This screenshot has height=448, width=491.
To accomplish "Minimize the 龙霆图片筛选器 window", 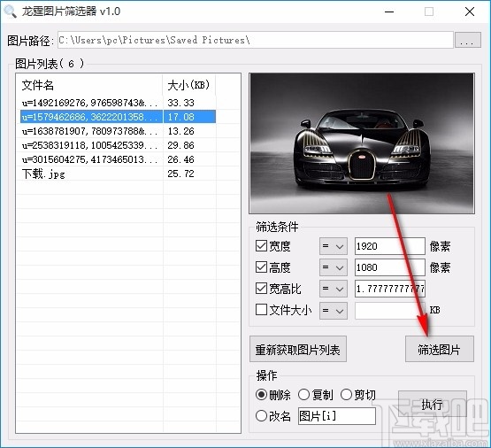I will 389,12.
